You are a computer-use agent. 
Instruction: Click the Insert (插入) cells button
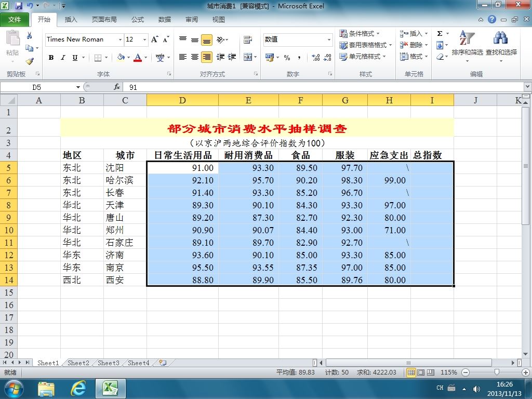410,34
